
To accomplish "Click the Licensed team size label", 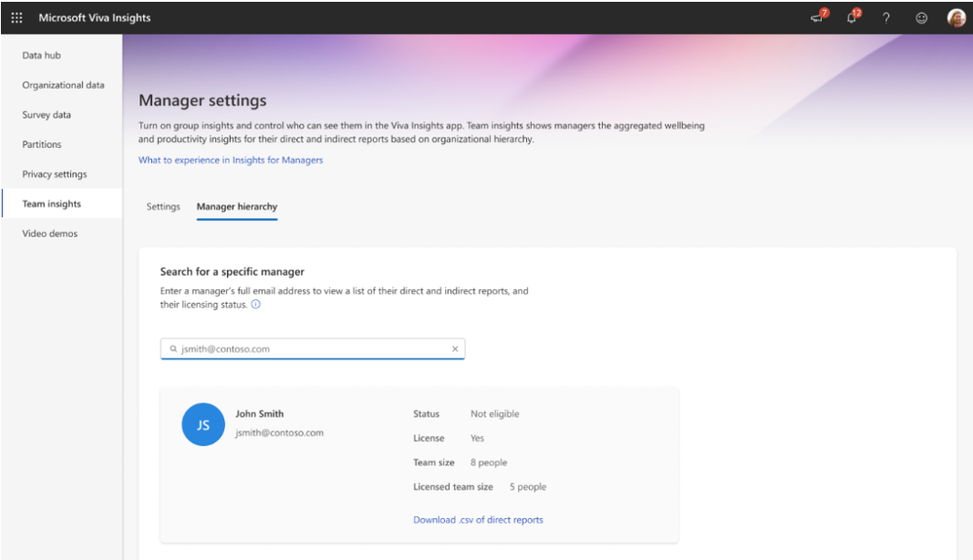I will [453, 487].
